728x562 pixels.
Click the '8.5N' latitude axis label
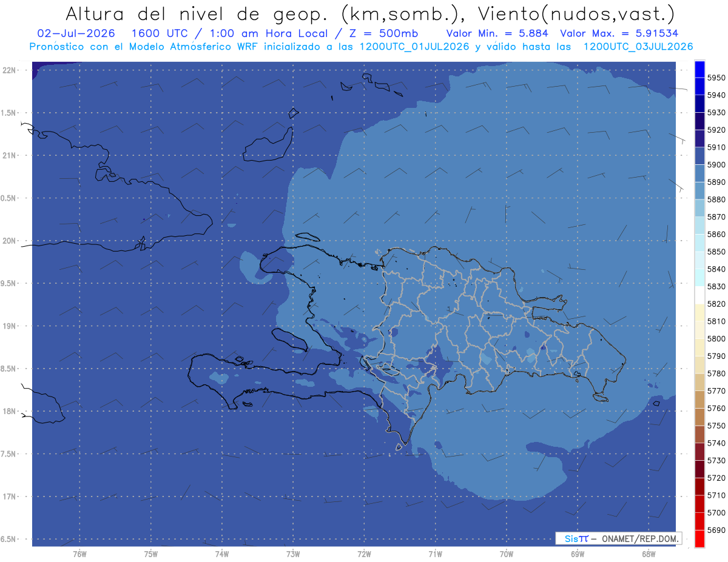point(9,369)
